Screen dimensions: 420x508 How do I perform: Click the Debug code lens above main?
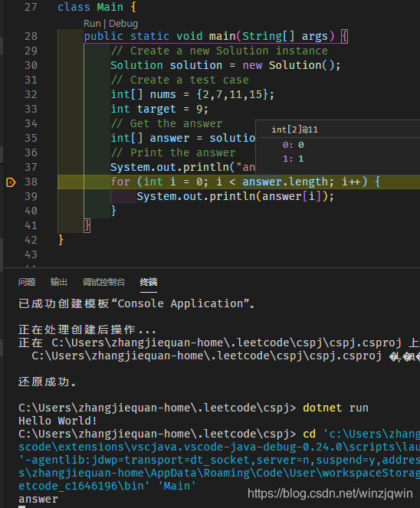[x=123, y=24]
